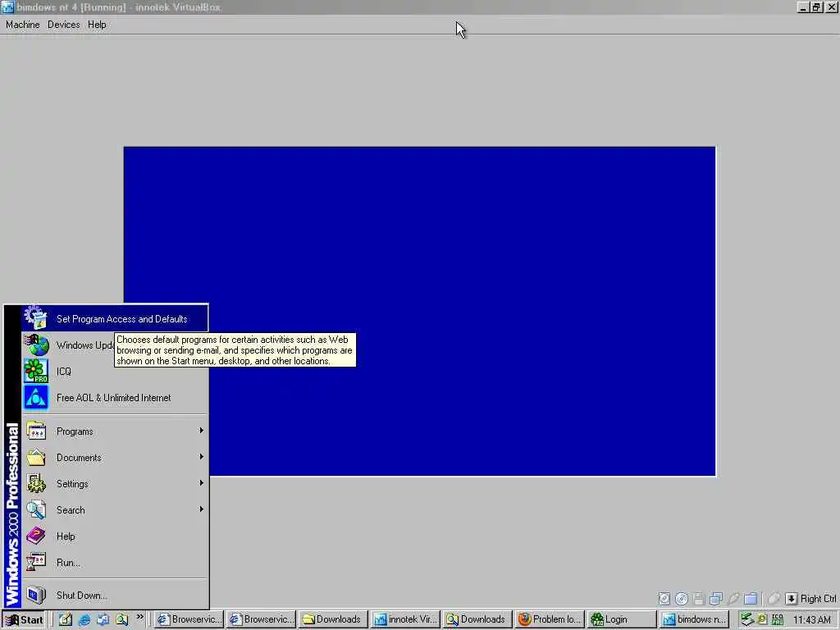Switch to Firefox Problem lo... taskbar button
840x630 pixels.
[x=550, y=620]
